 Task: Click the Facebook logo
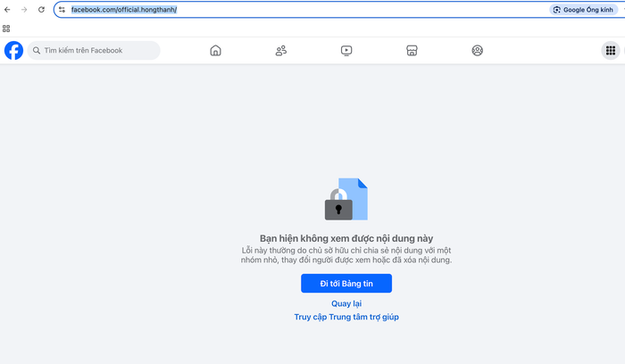point(13,51)
